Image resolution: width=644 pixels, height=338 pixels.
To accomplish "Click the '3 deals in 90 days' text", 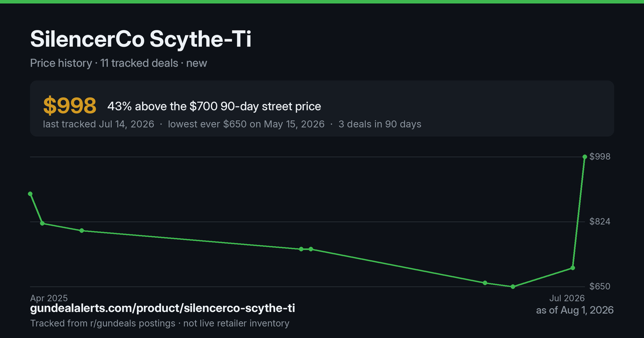I will coord(380,124).
